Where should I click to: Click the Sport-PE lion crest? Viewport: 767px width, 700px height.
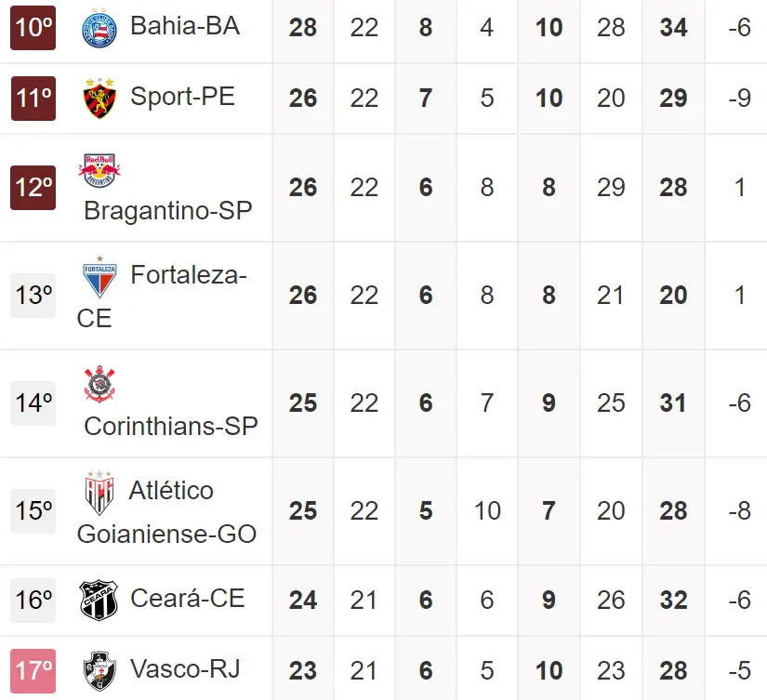(99, 99)
